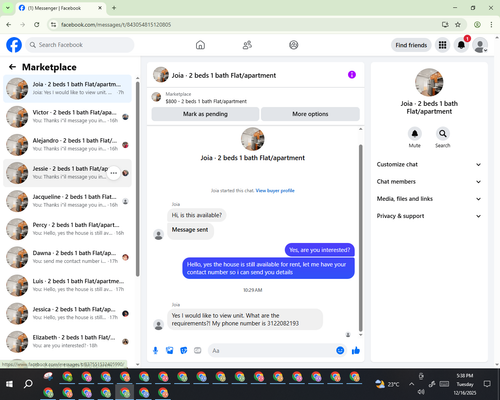Open the browser tab search dropdown

[7, 8]
